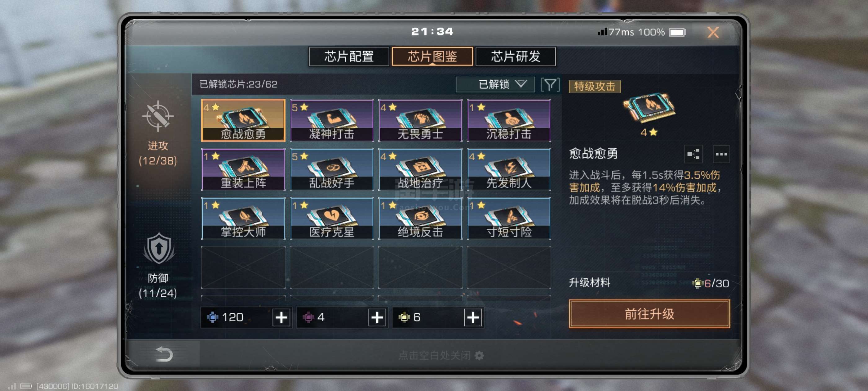Viewport: 868px width, 391px height.
Task: Pick the 寸短寸险 chip card
Action: click(509, 218)
